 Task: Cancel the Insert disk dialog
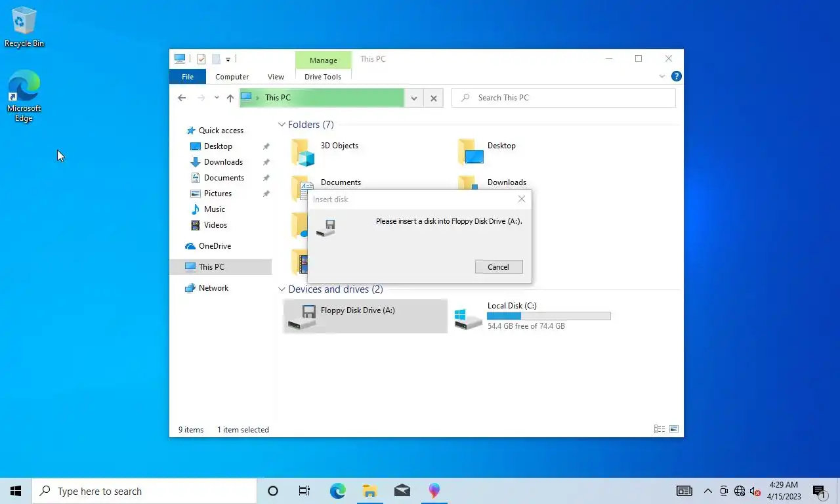[x=498, y=267]
